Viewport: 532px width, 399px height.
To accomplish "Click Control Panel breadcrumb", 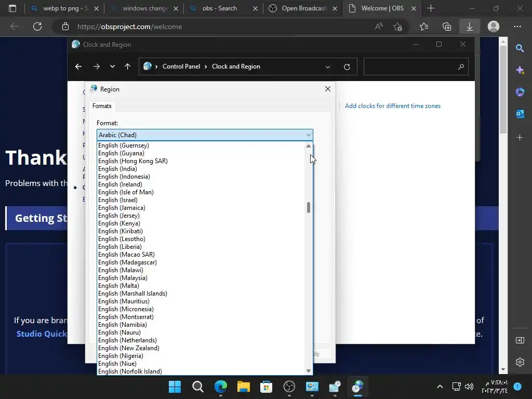I will (x=181, y=66).
